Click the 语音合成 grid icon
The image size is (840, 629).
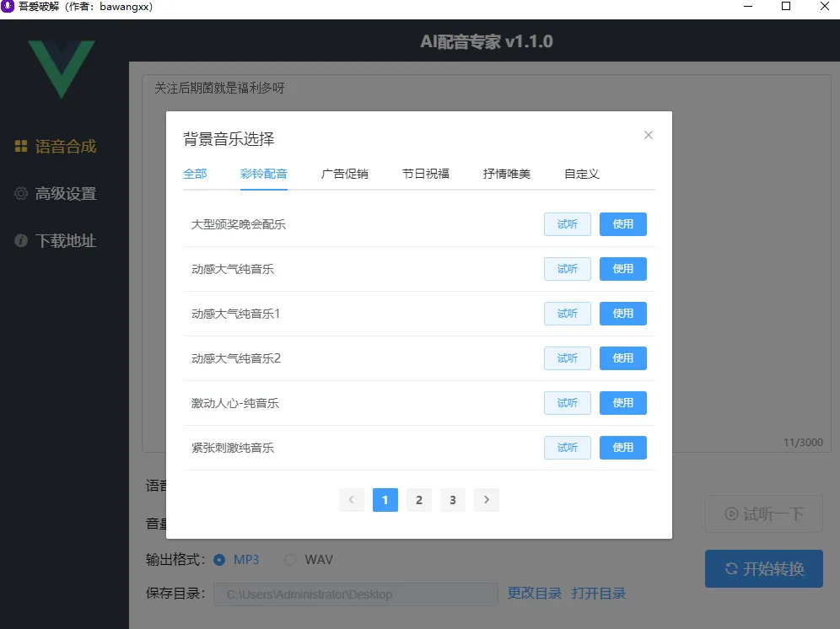tap(21, 146)
